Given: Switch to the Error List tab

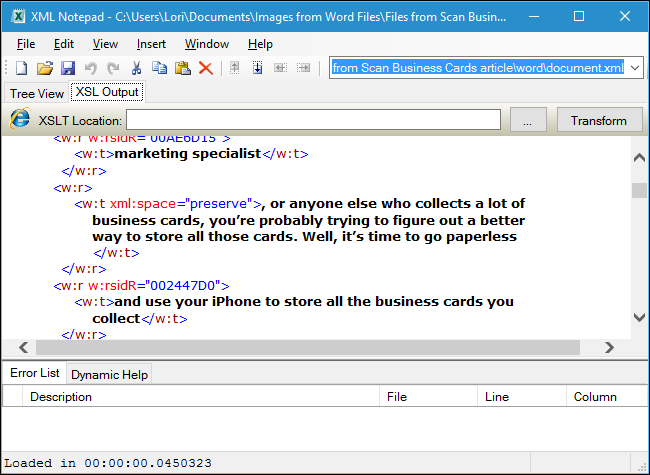Looking at the screenshot, I should [35, 373].
